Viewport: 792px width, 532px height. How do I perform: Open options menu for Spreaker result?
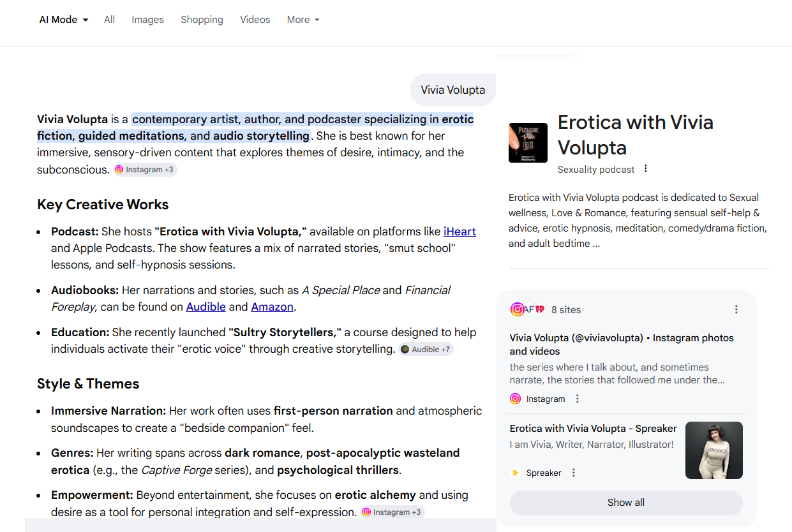[574, 473]
